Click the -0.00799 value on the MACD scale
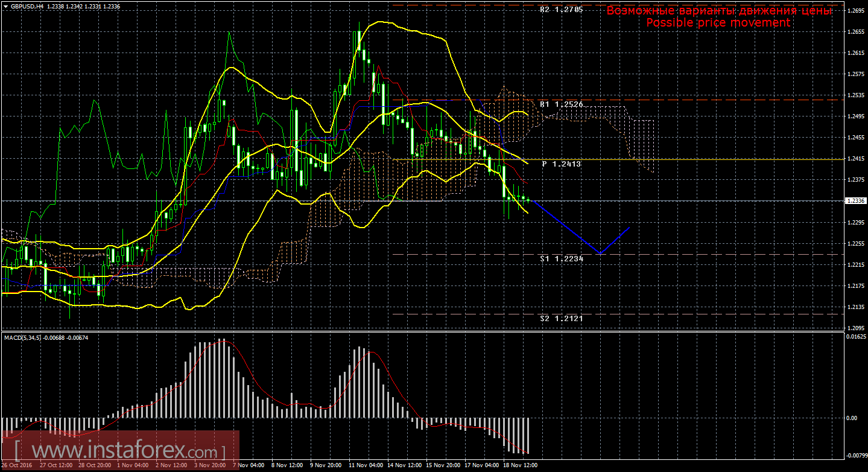This screenshot has width=868, height=472. tap(855, 456)
